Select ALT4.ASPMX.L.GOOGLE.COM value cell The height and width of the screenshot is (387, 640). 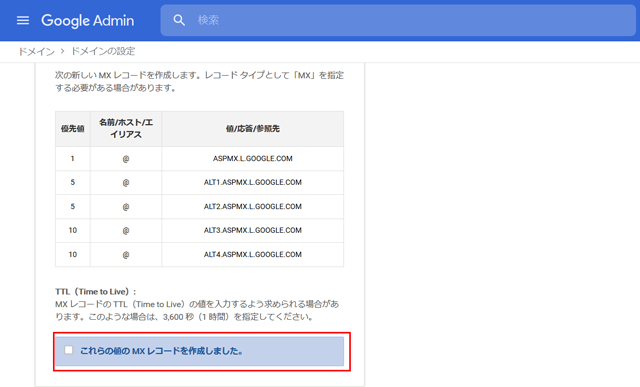[253, 254]
